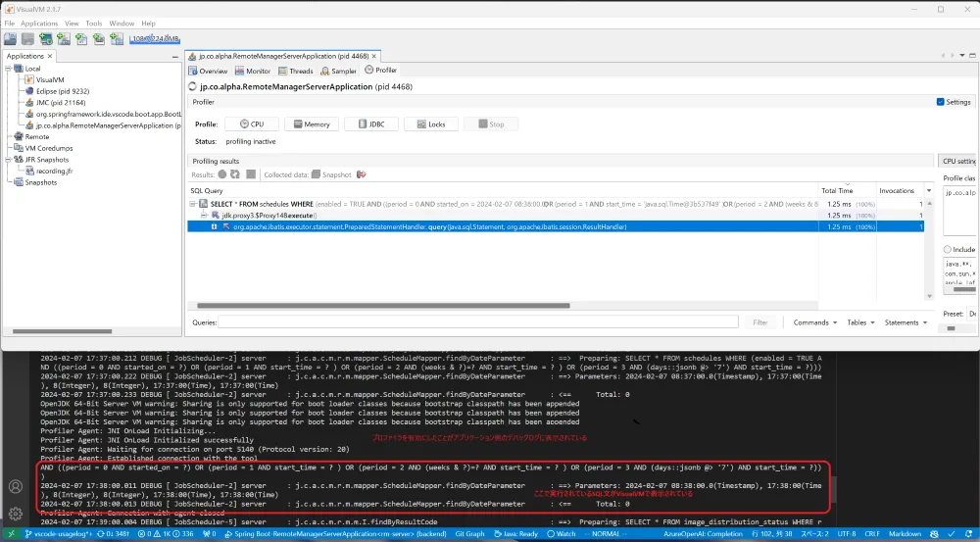Open the View menu
Image resolution: width=980 pixels, height=542 pixels.
tap(72, 24)
